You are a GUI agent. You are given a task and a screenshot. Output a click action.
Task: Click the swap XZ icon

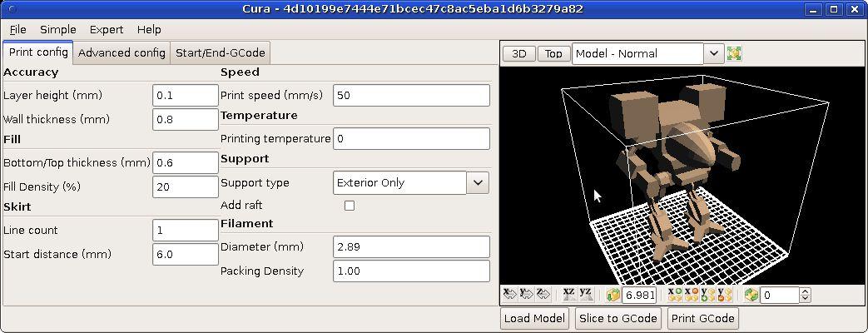click(569, 294)
